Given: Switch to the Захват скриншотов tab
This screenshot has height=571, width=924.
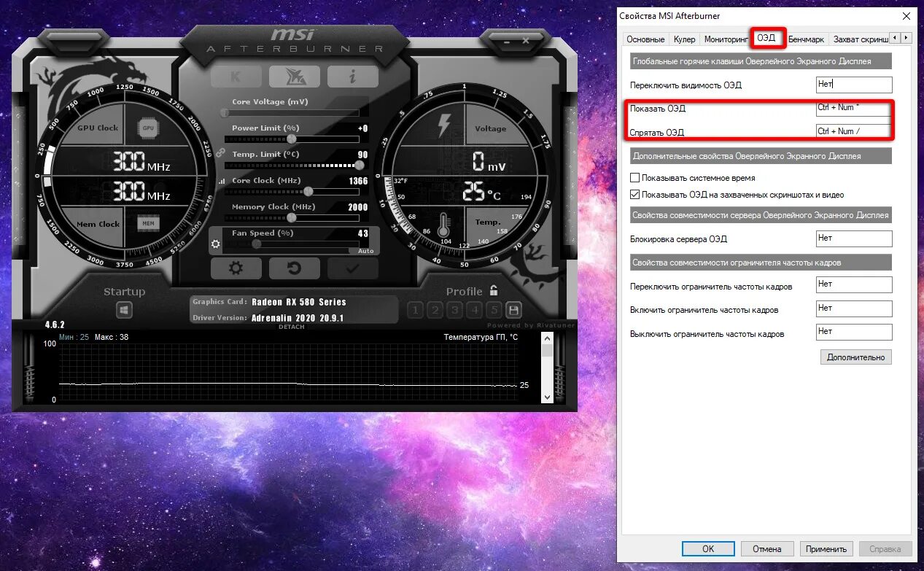Looking at the screenshot, I should pos(860,39).
